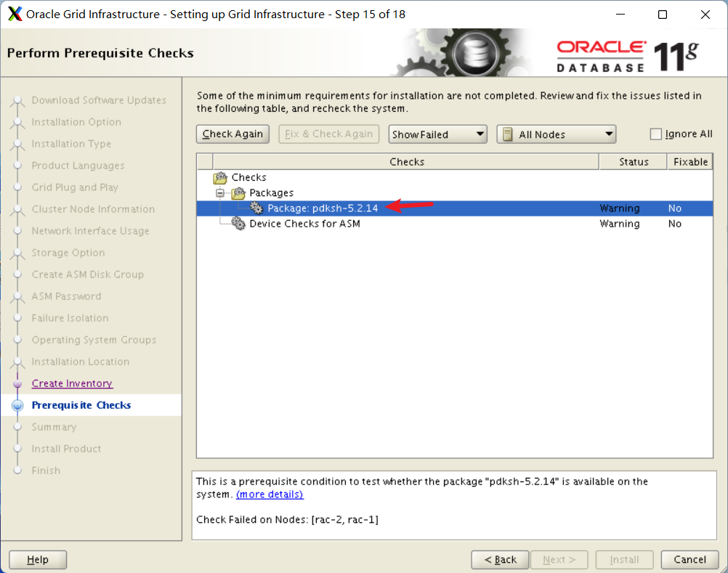Viewport: 728px width, 573px height.
Task: Cancel the installation
Action: click(x=689, y=559)
